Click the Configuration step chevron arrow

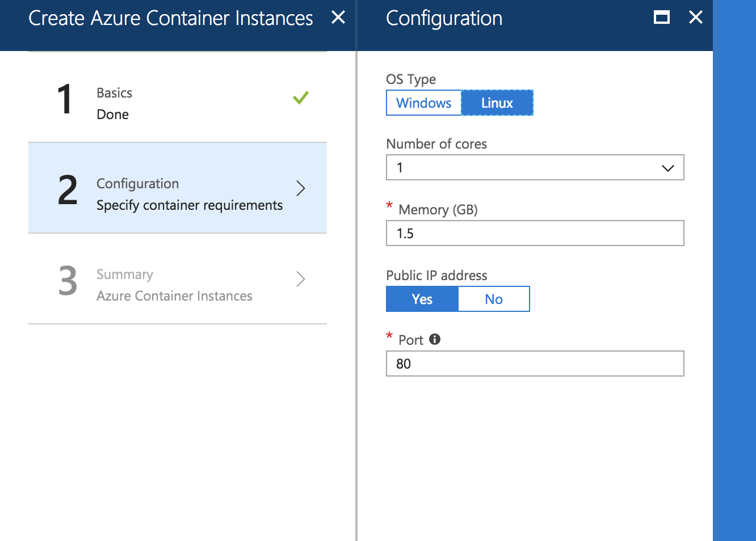(301, 188)
